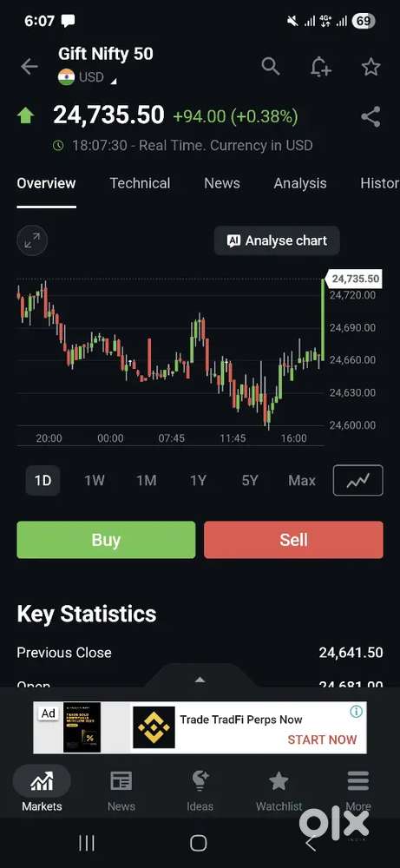400x868 pixels.
Task: Open the ad info icon
Action: click(357, 712)
